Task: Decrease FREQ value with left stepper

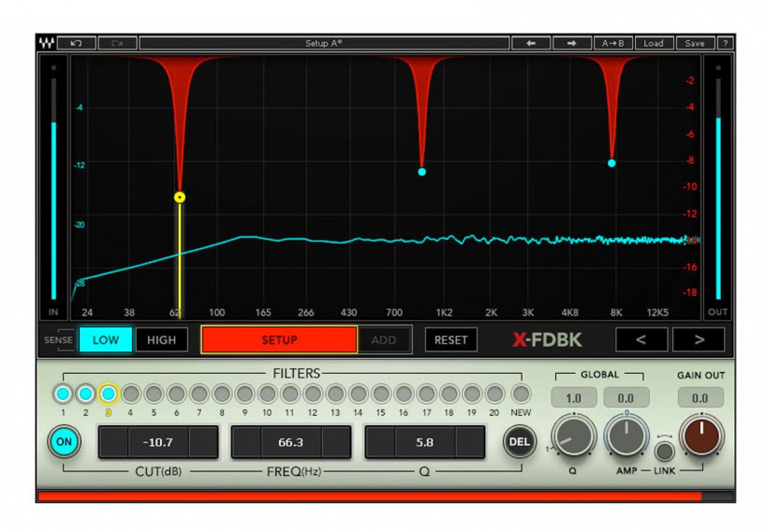Action: tap(246, 442)
